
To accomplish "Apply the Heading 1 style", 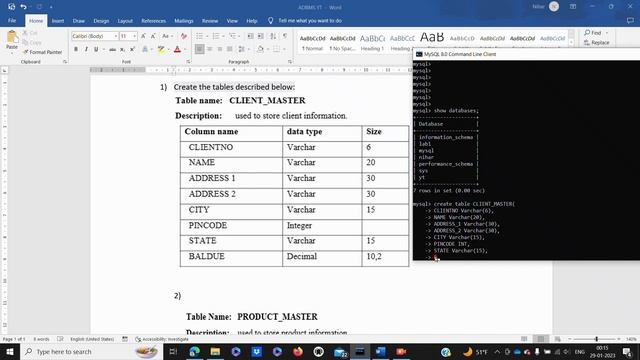I will [x=372, y=42].
